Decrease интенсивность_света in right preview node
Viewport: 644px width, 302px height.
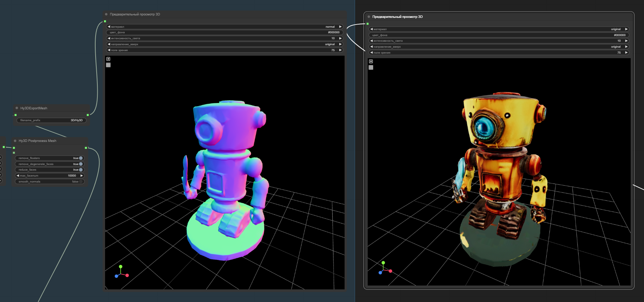(x=372, y=41)
